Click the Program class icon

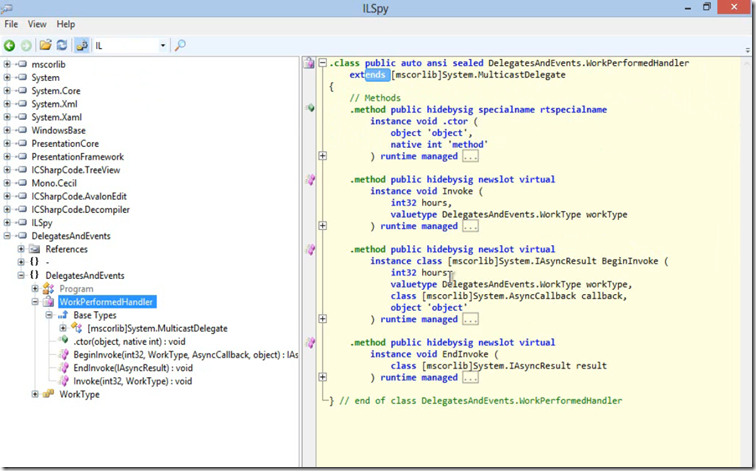[x=48, y=289]
